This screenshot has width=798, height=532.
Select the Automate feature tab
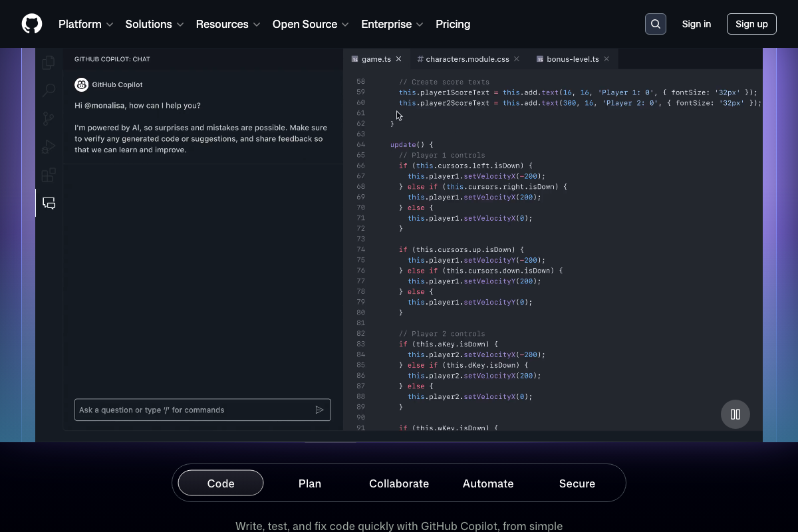coord(488,483)
